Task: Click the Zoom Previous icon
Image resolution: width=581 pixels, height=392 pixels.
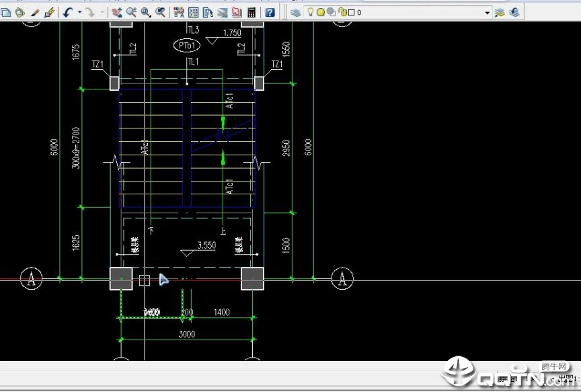Action: (x=161, y=12)
